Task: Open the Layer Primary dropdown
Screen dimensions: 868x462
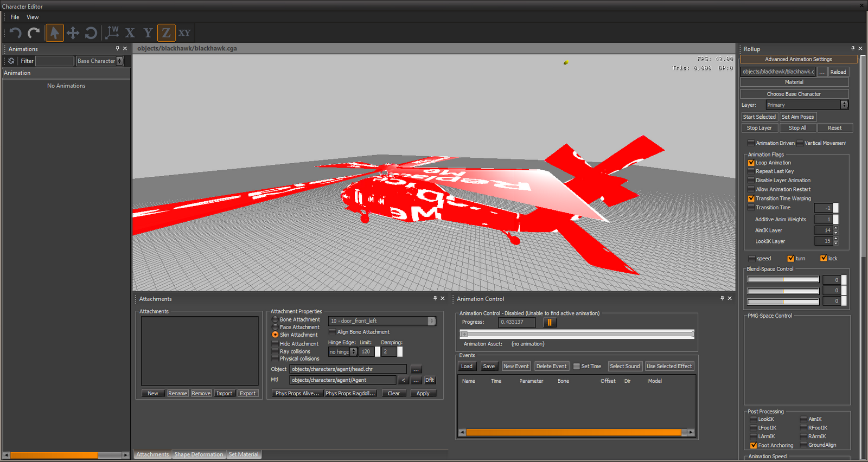Action: pyautogui.click(x=807, y=105)
